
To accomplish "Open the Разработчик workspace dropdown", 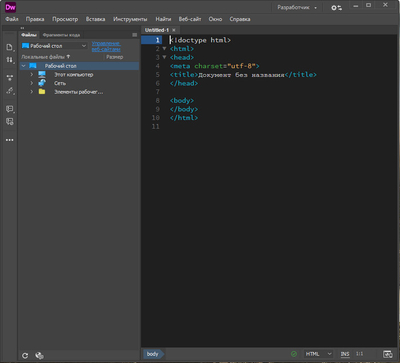I will click(x=297, y=7).
